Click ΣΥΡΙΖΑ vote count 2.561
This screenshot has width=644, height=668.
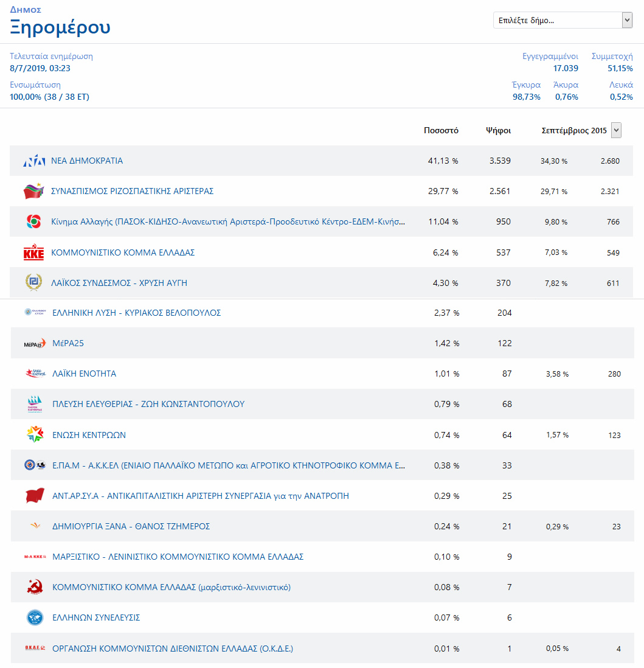coord(500,191)
